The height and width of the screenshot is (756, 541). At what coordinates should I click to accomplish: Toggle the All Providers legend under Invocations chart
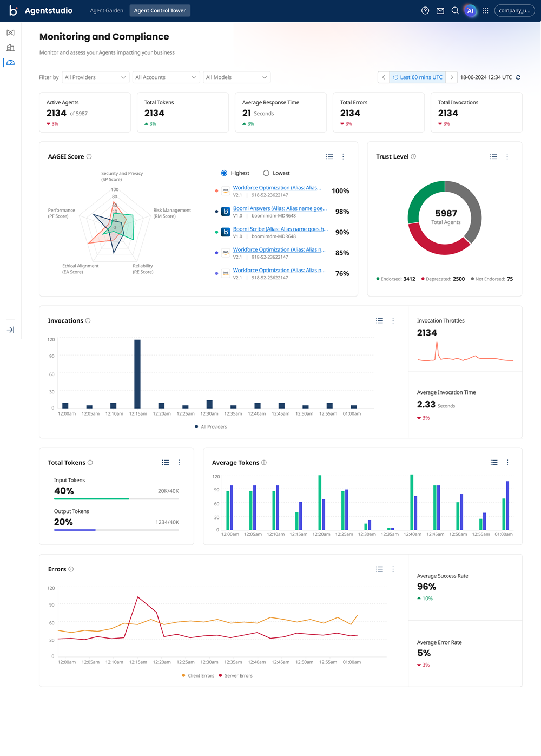pyautogui.click(x=210, y=426)
